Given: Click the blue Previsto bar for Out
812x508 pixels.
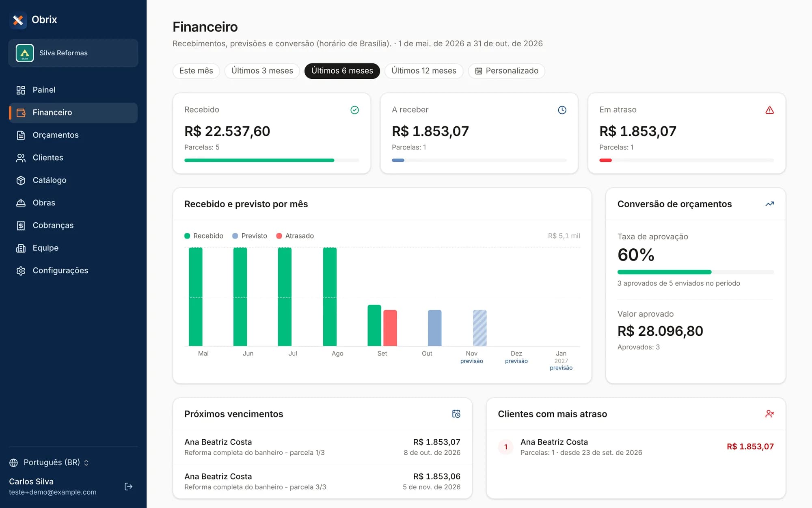Looking at the screenshot, I should click(x=434, y=328).
